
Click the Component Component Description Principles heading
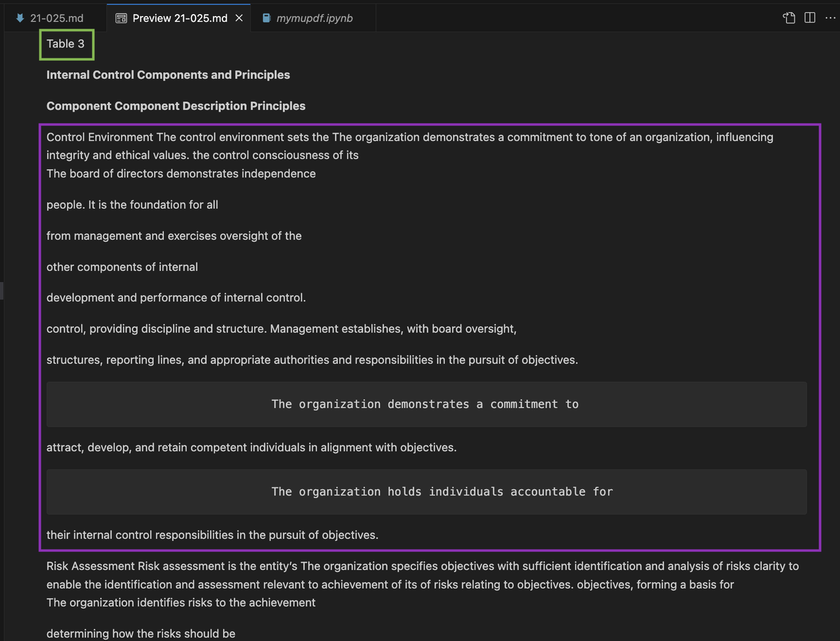click(176, 106)
